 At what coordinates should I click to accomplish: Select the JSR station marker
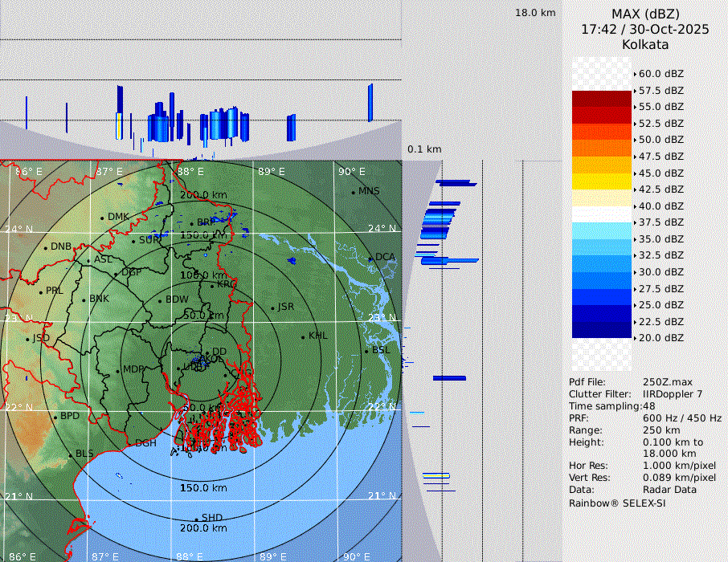272,308
